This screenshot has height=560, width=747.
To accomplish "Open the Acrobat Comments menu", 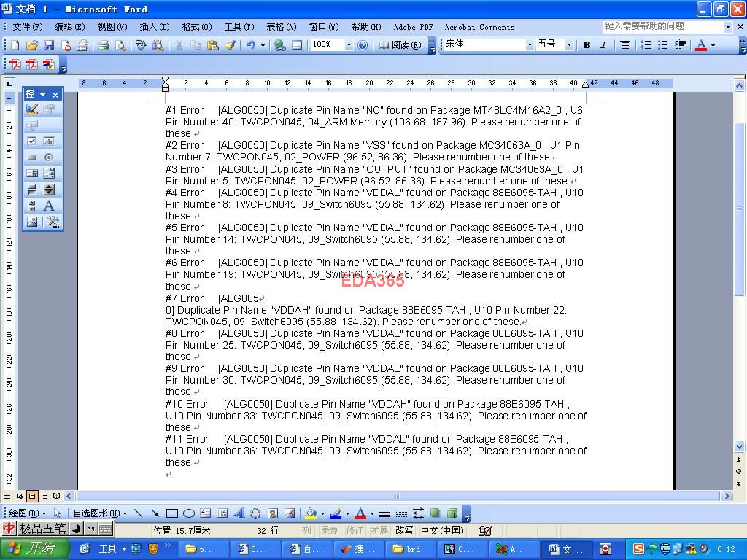I will 479,27.
